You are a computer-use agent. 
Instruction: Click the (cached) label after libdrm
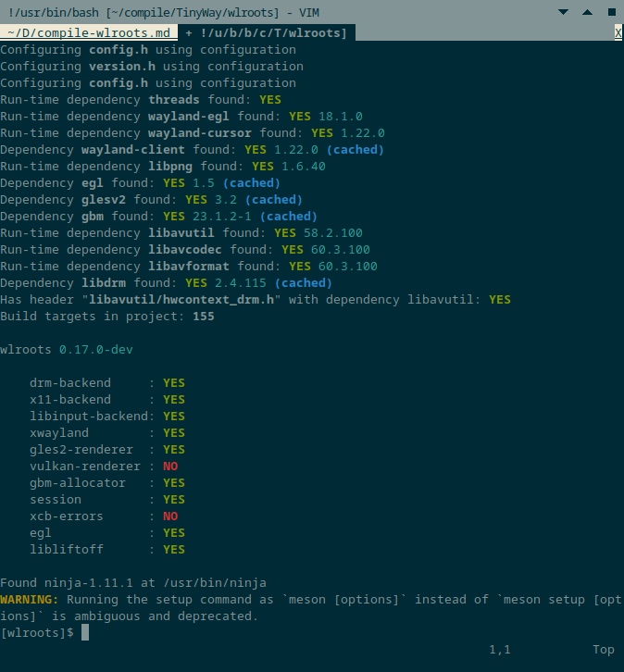[304, 283]
